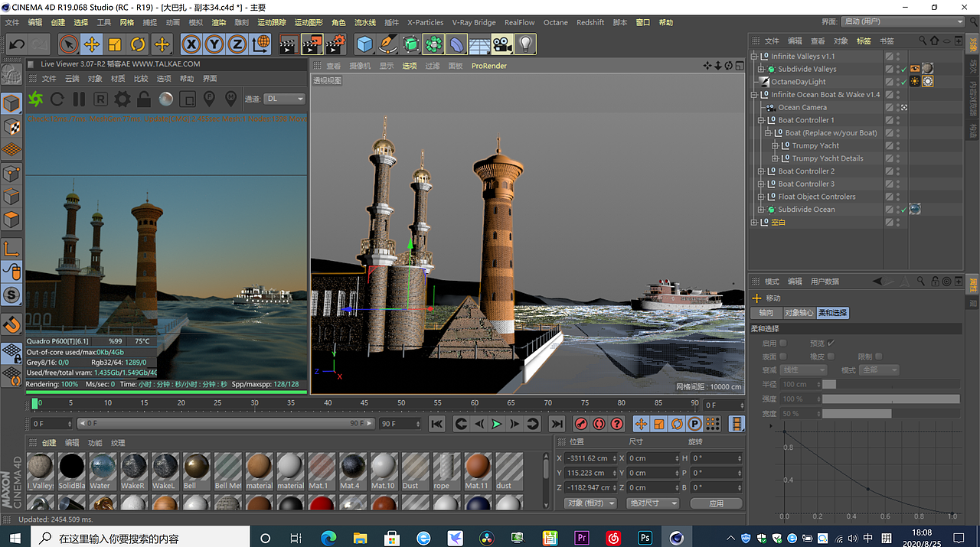Switch to the 对象轴心 tab
This screenshot has width=980, height=547.
point(799,313)
